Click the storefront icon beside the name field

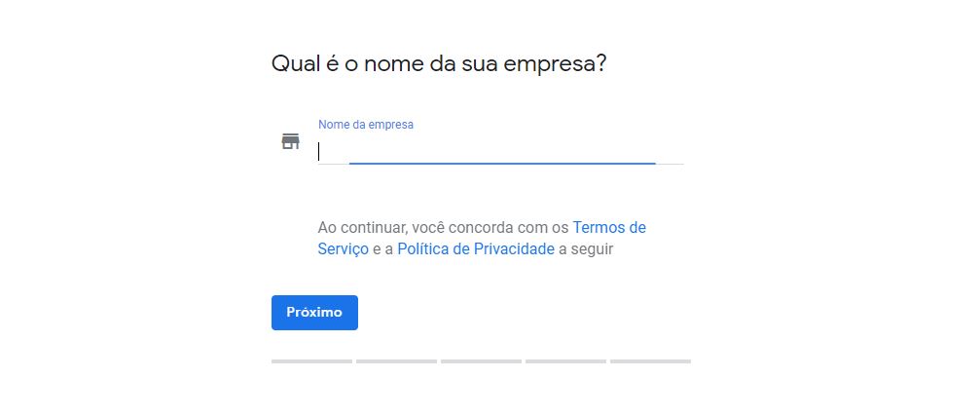pos(290,141)
